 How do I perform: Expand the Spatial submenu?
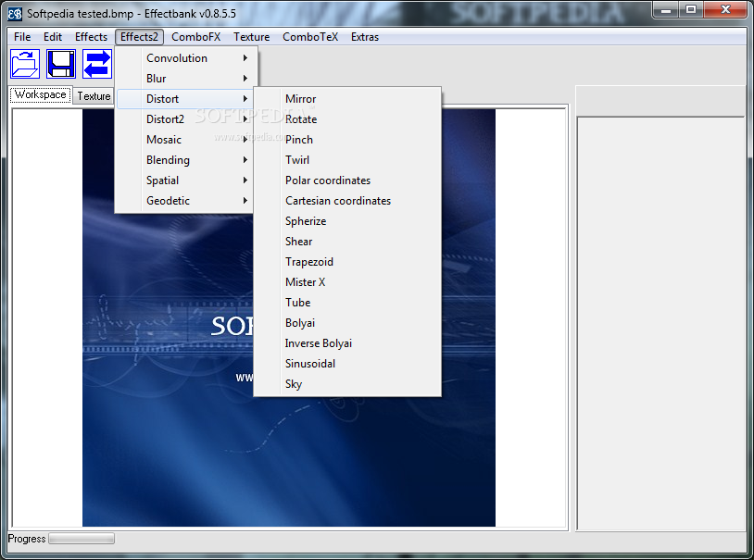pos(185,180)
